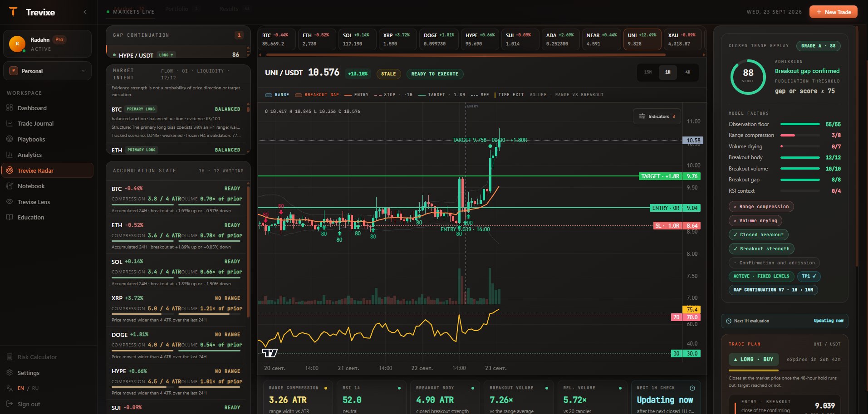
Task: Click the Long Buy trade plan button
Action: click(754, 359)
